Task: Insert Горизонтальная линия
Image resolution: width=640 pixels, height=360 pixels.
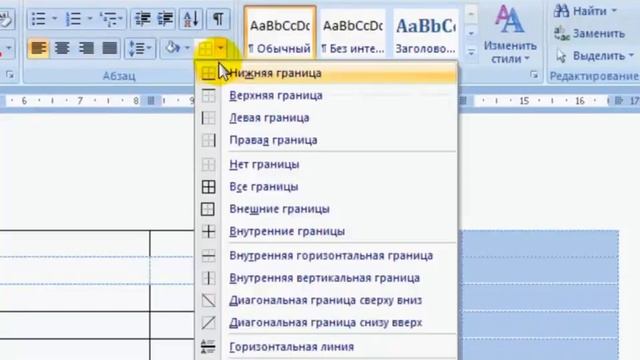Action: click(326, 347)
